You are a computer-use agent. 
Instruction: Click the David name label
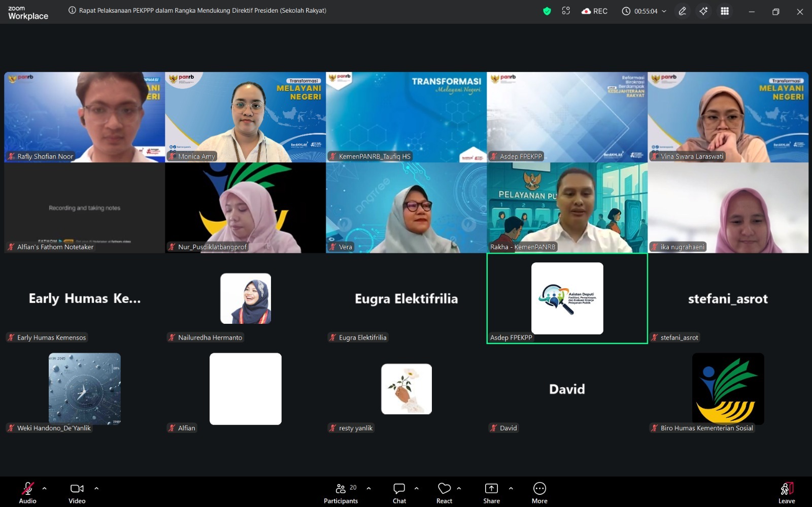(503, 428)
